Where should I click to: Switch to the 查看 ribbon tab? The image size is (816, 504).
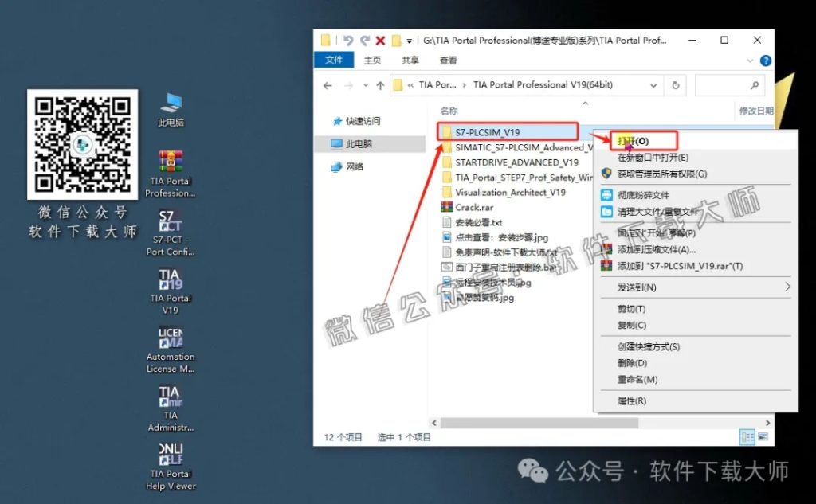click(448, 60)
